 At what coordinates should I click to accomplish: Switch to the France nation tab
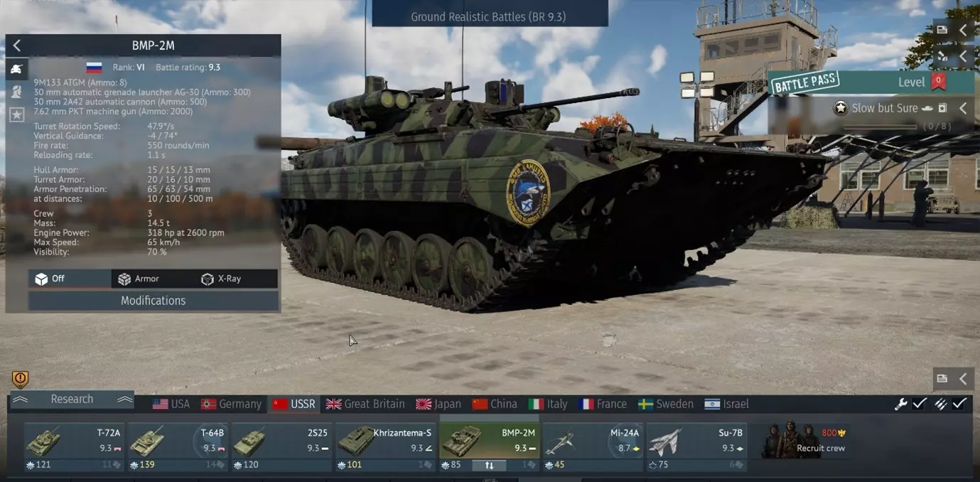point(603,404)
